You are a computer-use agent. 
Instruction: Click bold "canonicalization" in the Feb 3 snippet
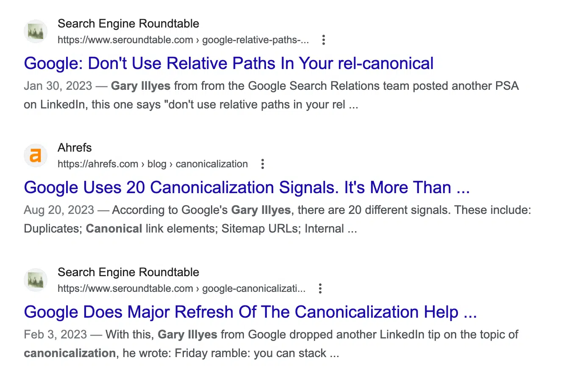[70, 353]
